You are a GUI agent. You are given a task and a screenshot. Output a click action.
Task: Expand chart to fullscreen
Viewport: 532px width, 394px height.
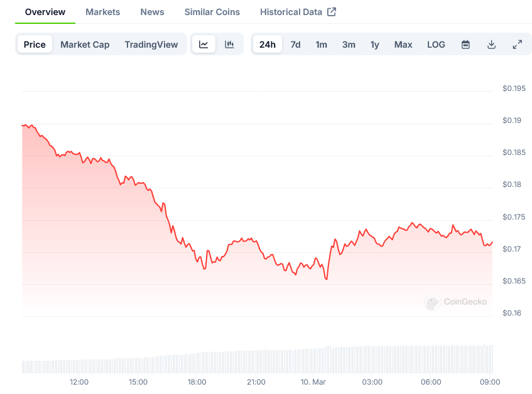pos(517,45)
